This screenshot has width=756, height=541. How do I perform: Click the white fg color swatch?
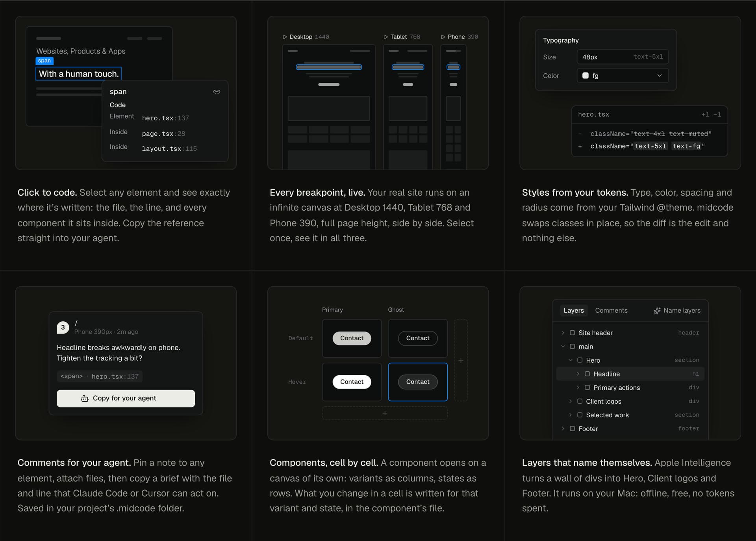point(585,76)
